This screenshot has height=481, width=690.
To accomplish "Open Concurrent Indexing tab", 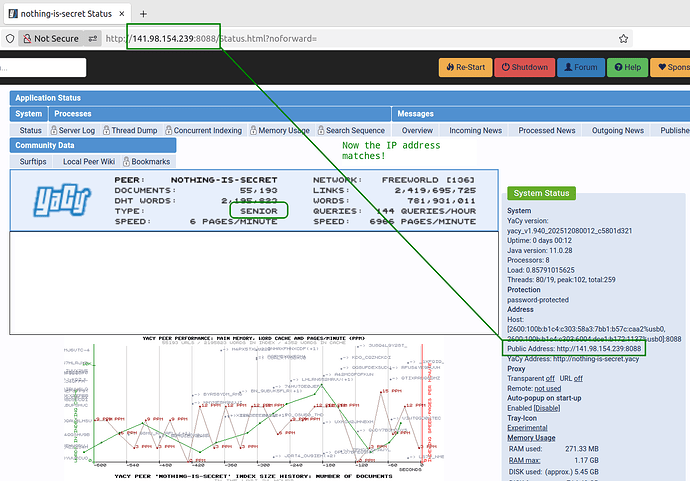I will [206, 130].
